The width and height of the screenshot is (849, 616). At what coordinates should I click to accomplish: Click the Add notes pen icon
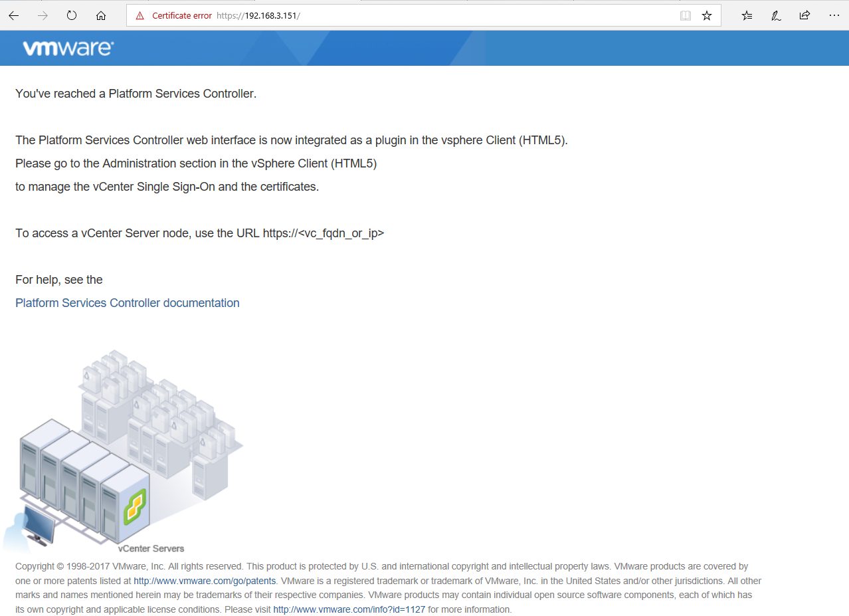[776, 15]
